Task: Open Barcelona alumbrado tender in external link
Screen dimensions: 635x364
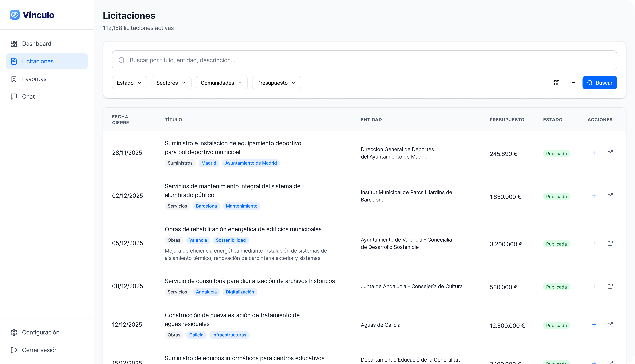Action: (610, 196)
